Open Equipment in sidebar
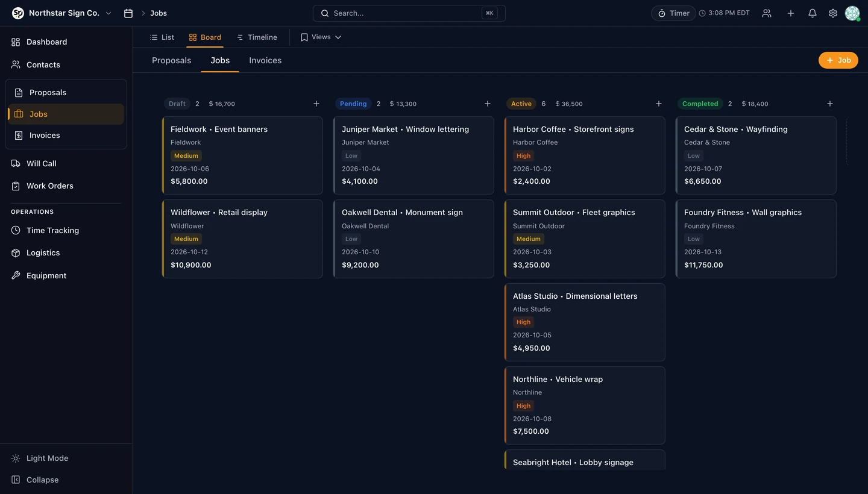 point(66,276)
